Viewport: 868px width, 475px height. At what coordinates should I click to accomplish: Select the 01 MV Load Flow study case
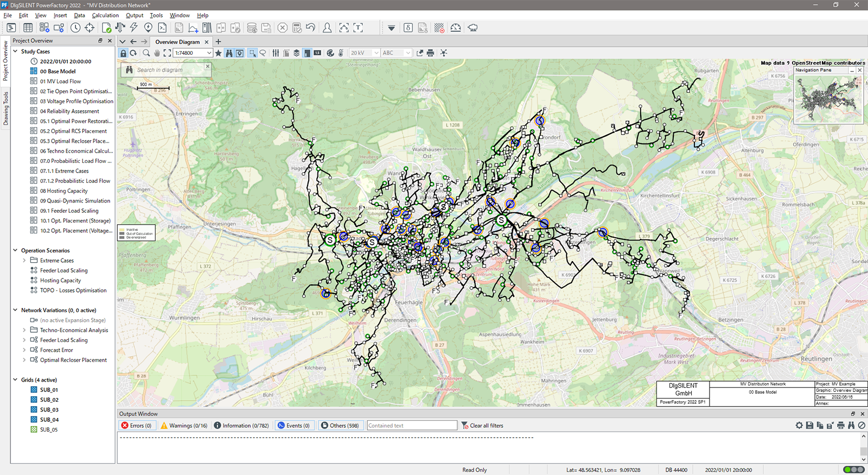60,81
